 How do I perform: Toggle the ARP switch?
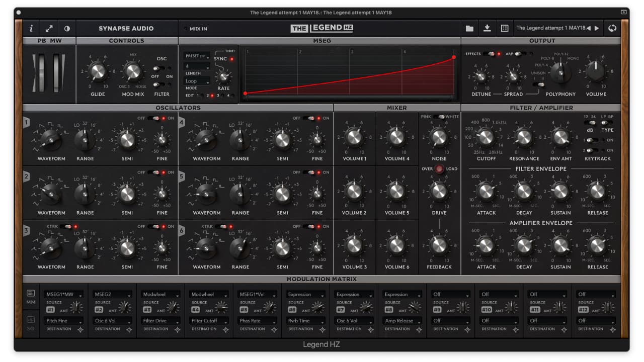pyautogui.click(x=521, y=54)
